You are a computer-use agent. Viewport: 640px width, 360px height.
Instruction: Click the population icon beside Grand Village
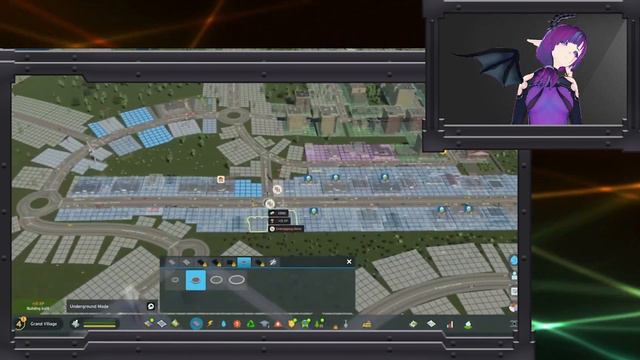click(x=75, y=324)
